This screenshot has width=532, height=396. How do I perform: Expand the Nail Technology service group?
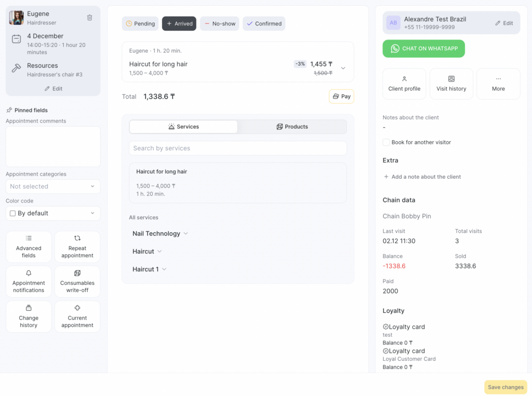160,234
